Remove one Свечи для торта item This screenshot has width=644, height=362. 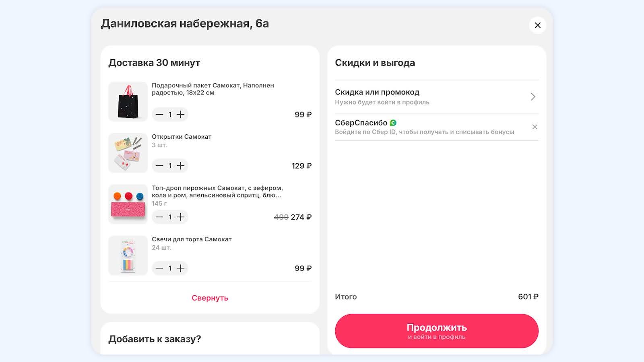[x=159, y=268]
